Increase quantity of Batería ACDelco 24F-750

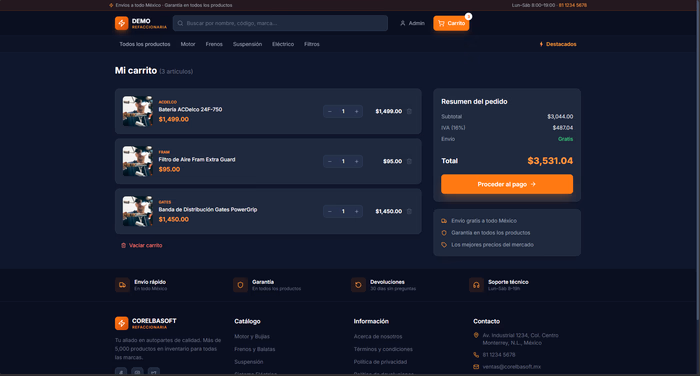(356, 111)
